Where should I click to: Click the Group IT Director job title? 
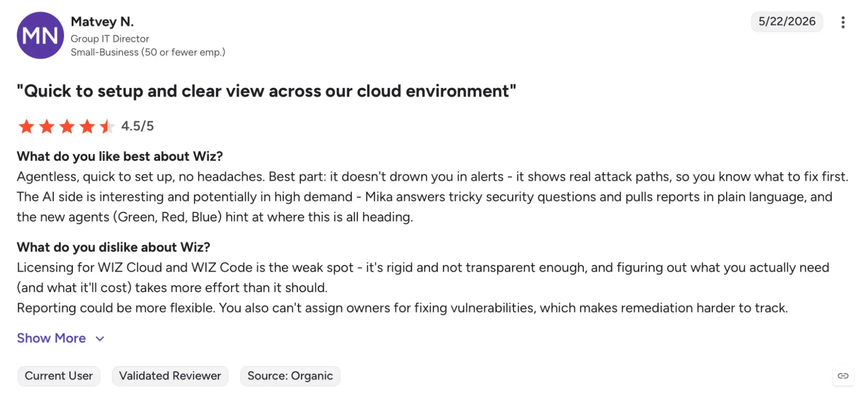(x=110, y=39)
